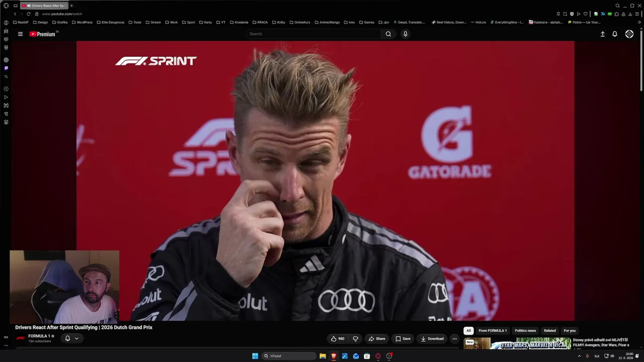
Task: Show hidden system tray icons
Action: point(579,356)
